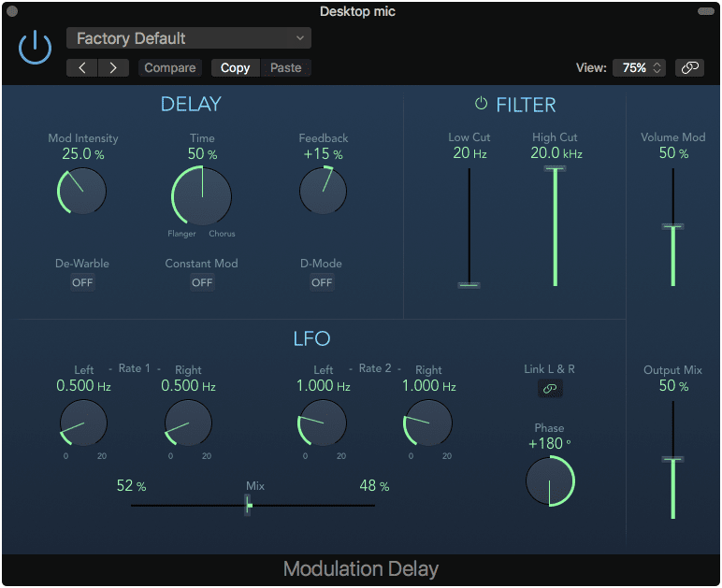Click the plug-in link icon beside View
The width and height of the screenshot is (722, 588).
click(x=689, y=67)
